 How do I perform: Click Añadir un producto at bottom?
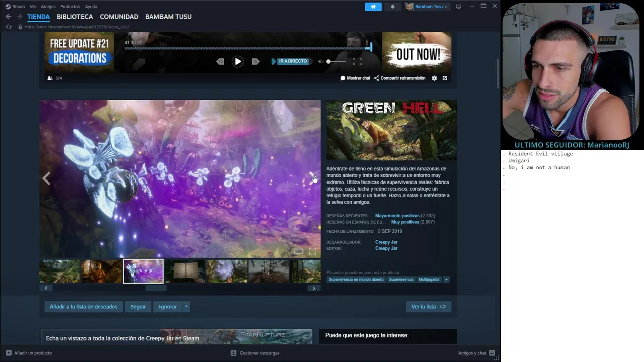click(x=29, y=353)
